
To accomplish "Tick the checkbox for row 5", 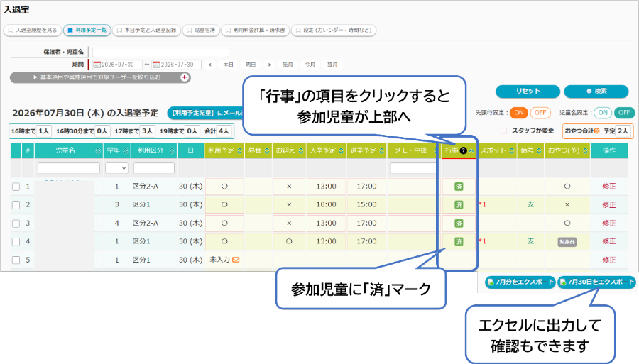I will 16,260.
